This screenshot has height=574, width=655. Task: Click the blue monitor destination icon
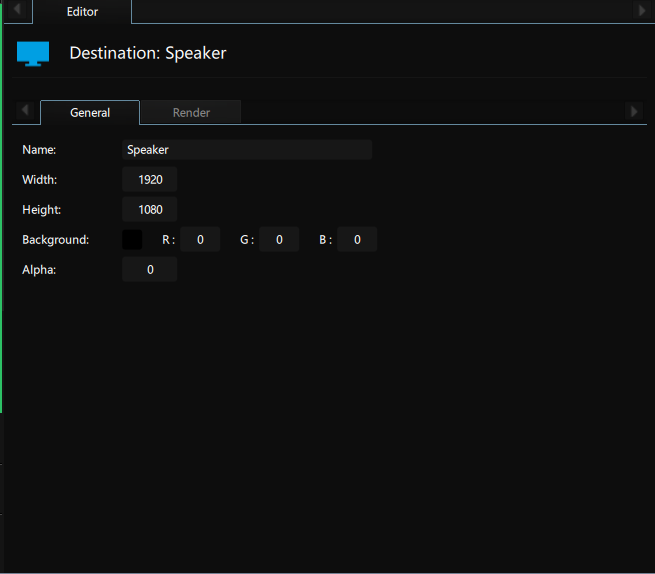click(33, 53)
